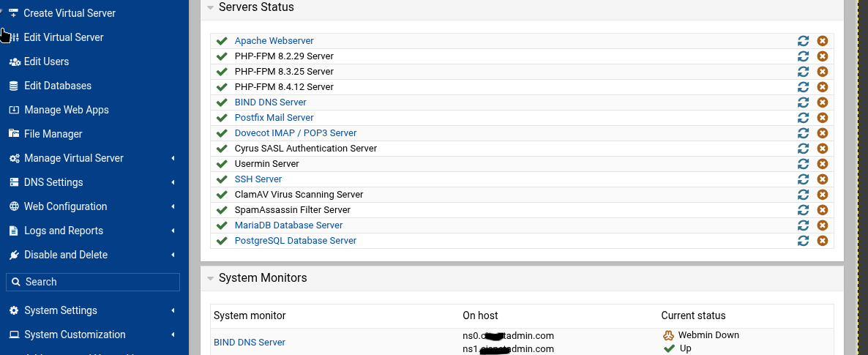Viewport: 868px width, 355px height.
Task: Click the sidebar Search field
Action: (x=93, y=282)
